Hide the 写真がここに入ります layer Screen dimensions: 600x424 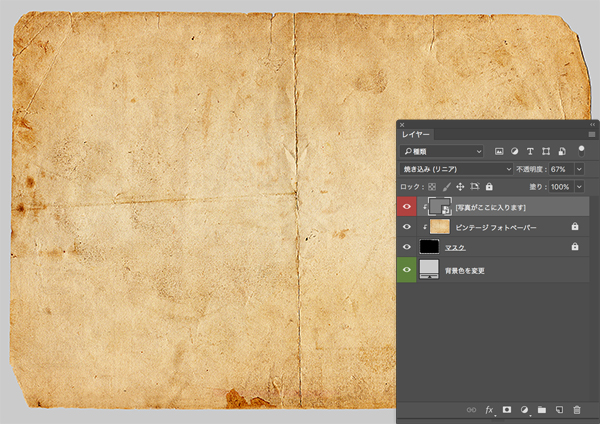[407, 207]
